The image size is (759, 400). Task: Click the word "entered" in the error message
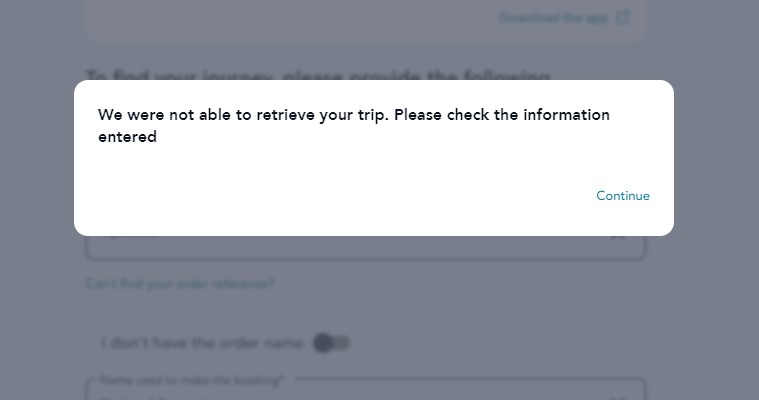[127, 138]
